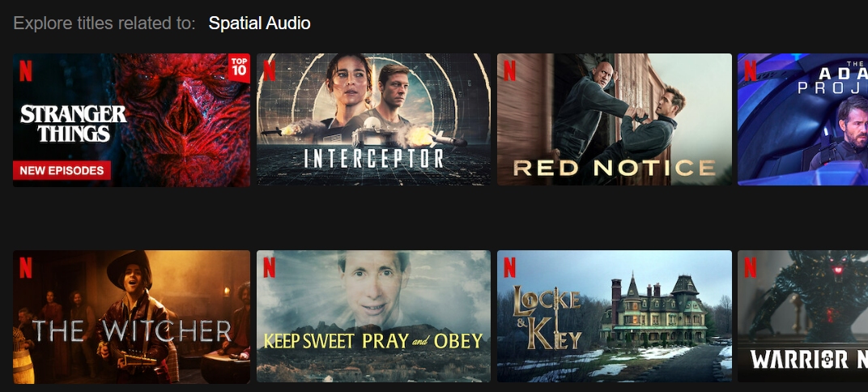Open the Stranger Things title card
The height and width of the screenshot is (392, 868).
point(131,120)
